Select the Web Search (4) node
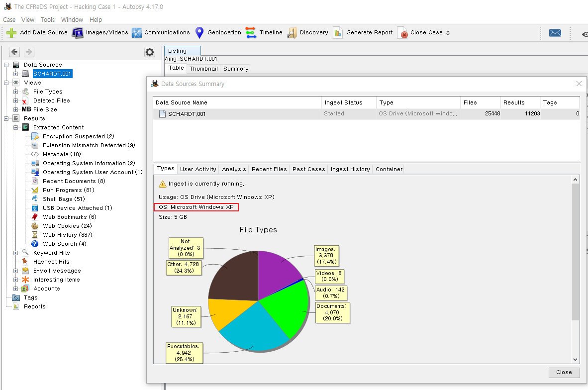 coord(65,244)
